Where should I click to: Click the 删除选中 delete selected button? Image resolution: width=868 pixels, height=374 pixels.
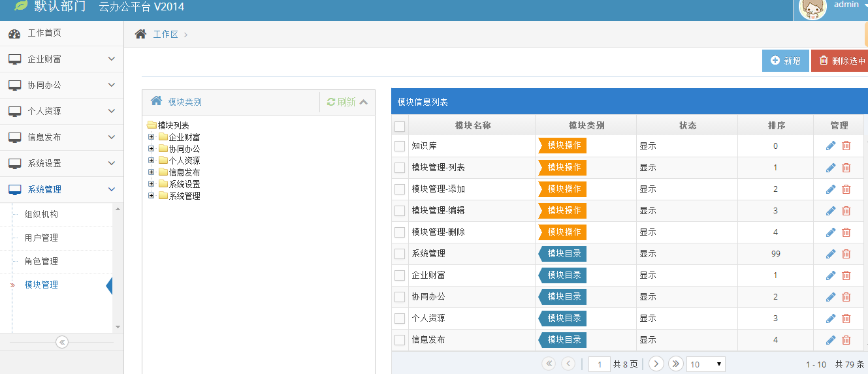tap(841, 61)
